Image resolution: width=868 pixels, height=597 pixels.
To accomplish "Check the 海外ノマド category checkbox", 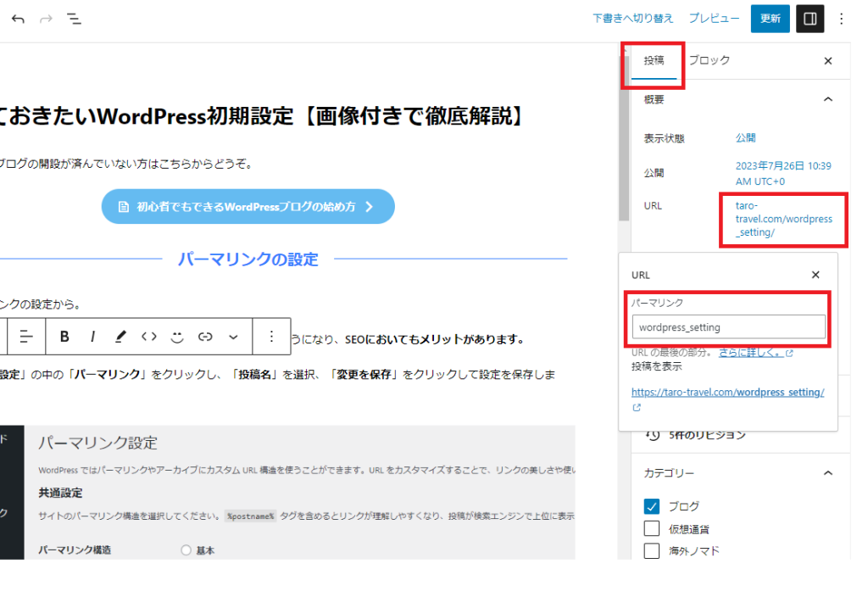I will pyautogui.click(x=652, y=550).
